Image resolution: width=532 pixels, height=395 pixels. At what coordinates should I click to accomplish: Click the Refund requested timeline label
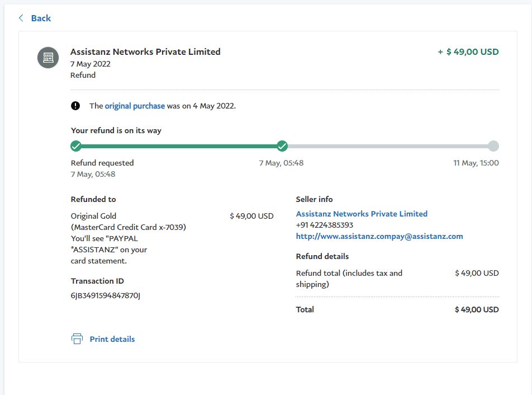pos(102,163)
